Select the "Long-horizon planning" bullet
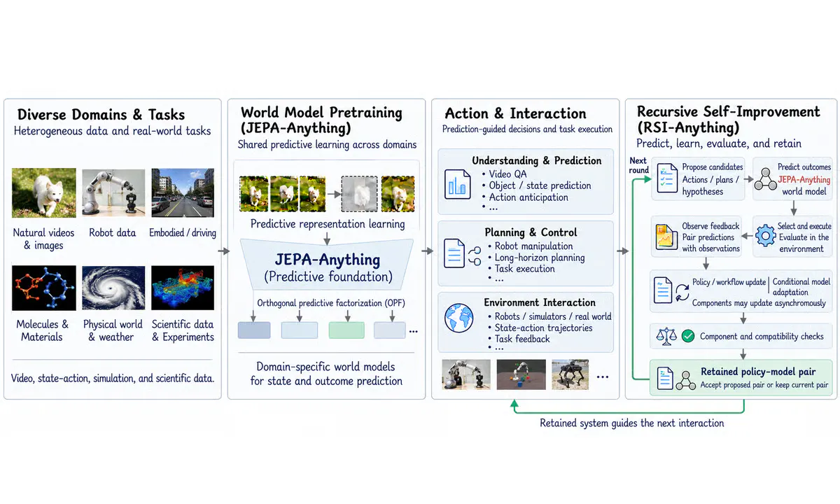 tap(540, 258)
